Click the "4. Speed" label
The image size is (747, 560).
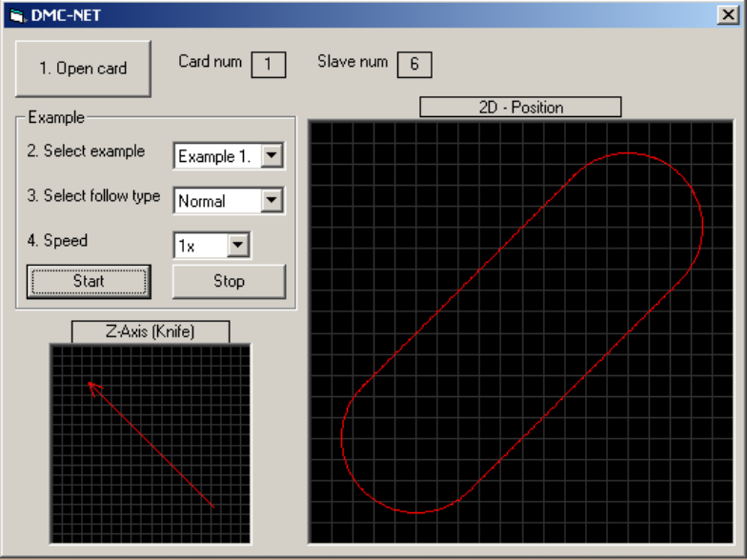57,240
